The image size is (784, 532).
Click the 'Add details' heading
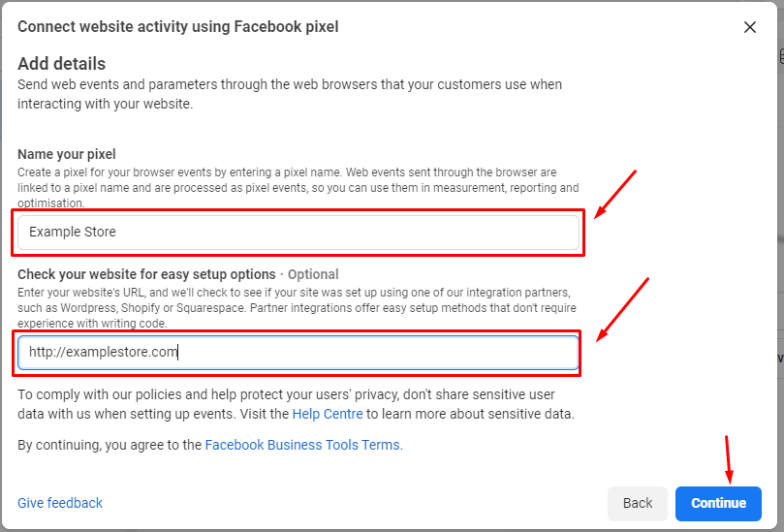(x=61, y=64)
